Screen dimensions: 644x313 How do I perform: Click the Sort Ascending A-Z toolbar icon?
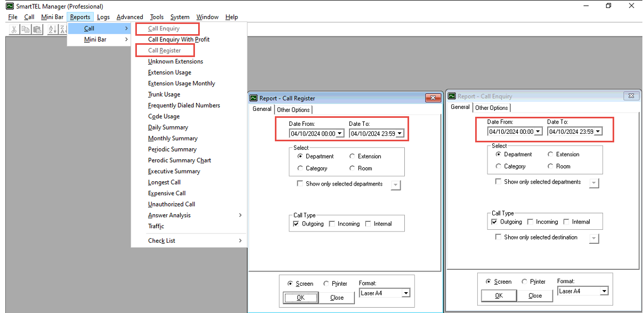(x=52, y=30)
